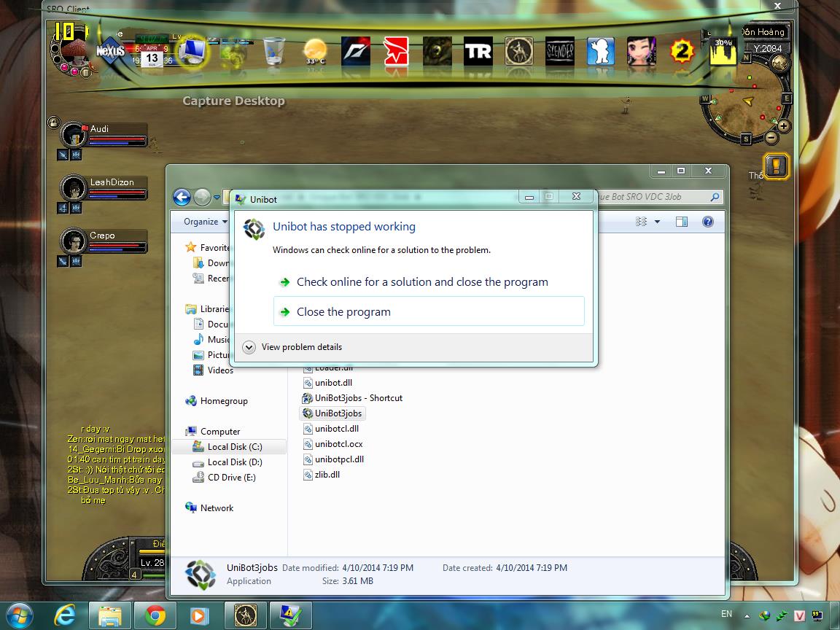Viewport: 840px width, 630px height.
Task: Select Network in navigation pane
Action: pyautogui.click(x=209, y=507)
